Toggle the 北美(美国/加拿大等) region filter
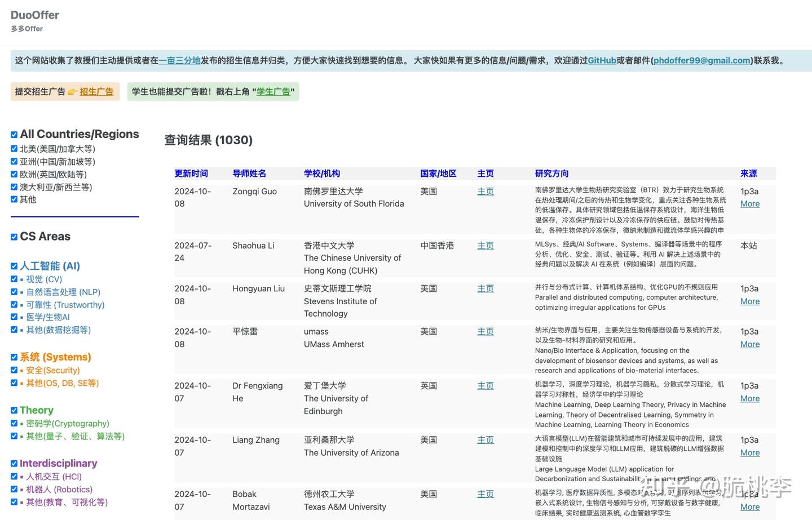 14,148
